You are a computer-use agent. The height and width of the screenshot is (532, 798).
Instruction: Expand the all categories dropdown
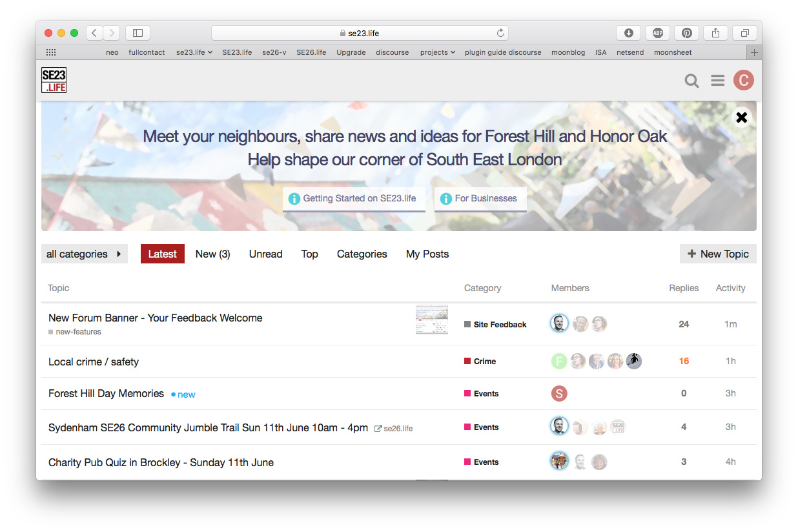(x=85, y=254)
